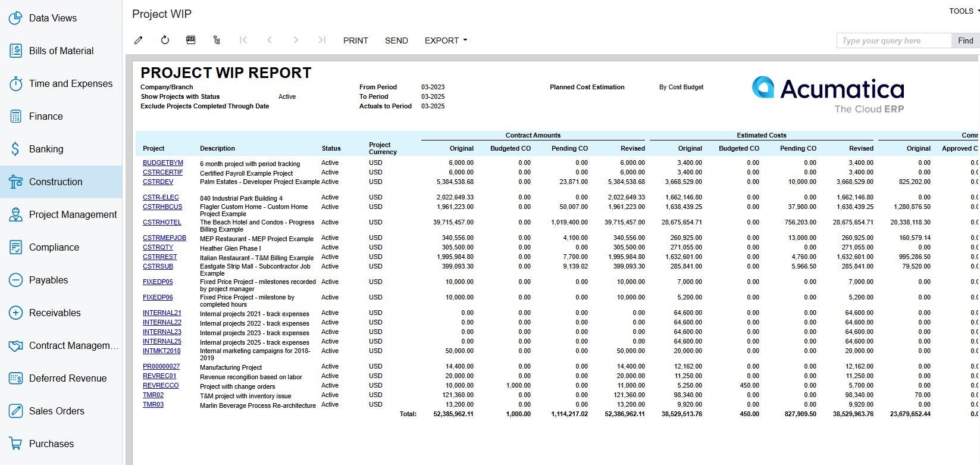
Task: Open Purchases cart icon
Action: (x=16, y=444)
